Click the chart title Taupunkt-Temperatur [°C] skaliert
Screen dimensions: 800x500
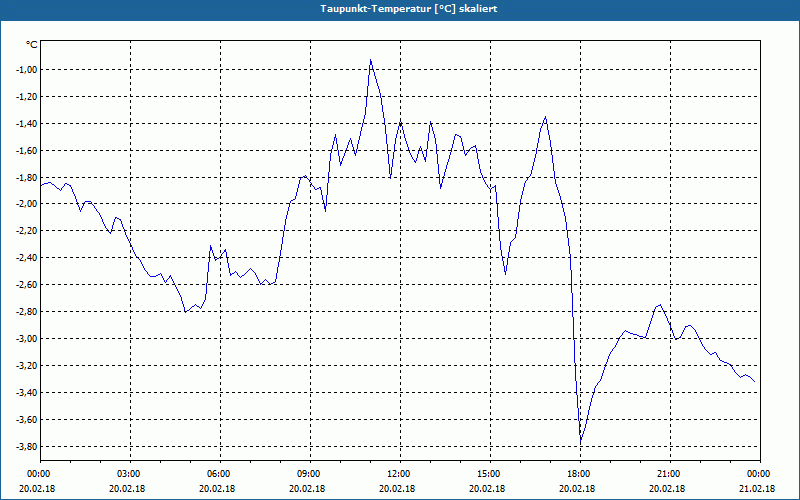tap(409, 9)
